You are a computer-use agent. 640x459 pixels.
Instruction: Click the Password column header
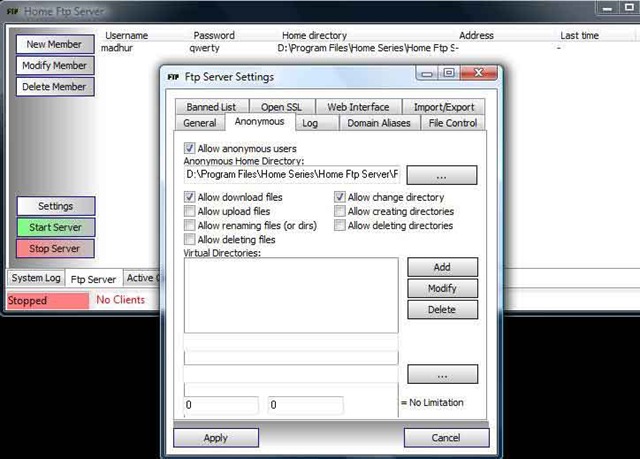point(214,35)
